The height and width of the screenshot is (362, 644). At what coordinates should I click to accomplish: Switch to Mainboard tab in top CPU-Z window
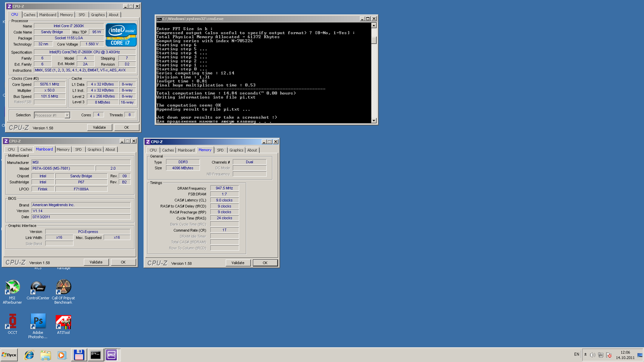(48, 15)
